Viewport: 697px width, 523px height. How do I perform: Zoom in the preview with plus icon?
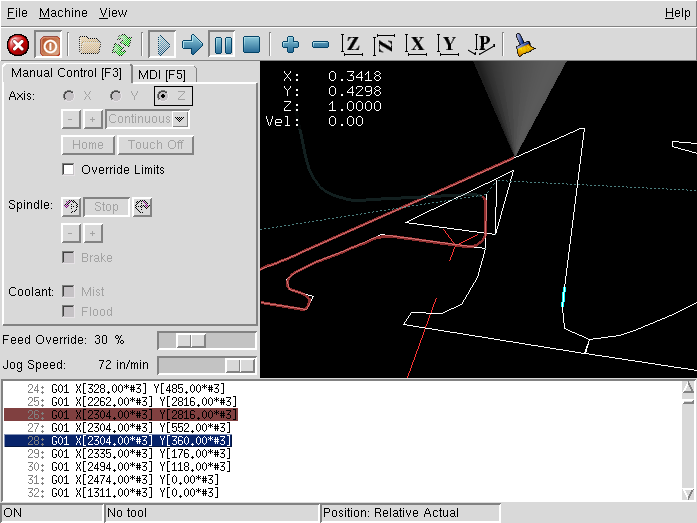pos(291,45)
